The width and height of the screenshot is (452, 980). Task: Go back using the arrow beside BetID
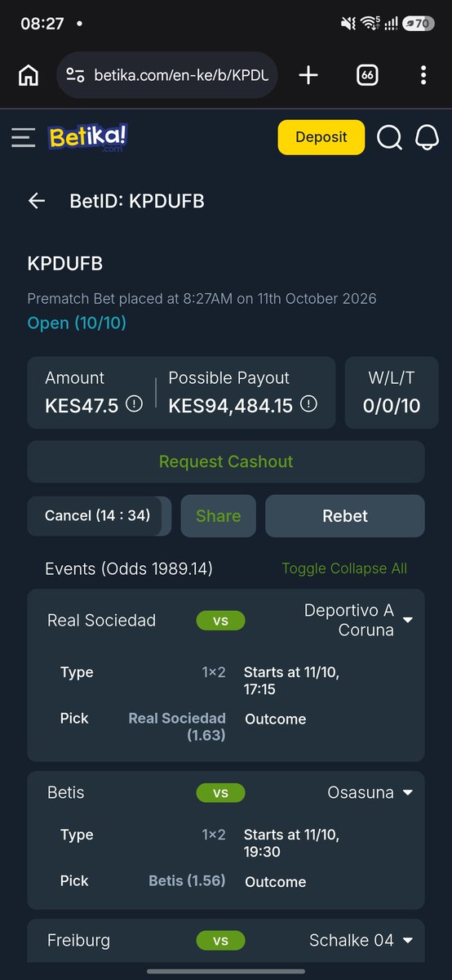37,201
